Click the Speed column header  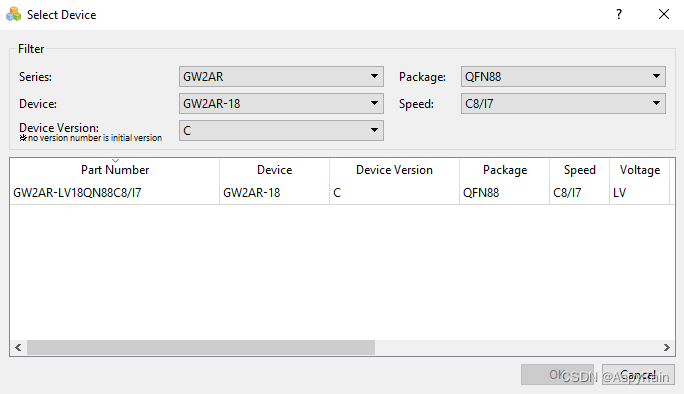coord(579,170)
